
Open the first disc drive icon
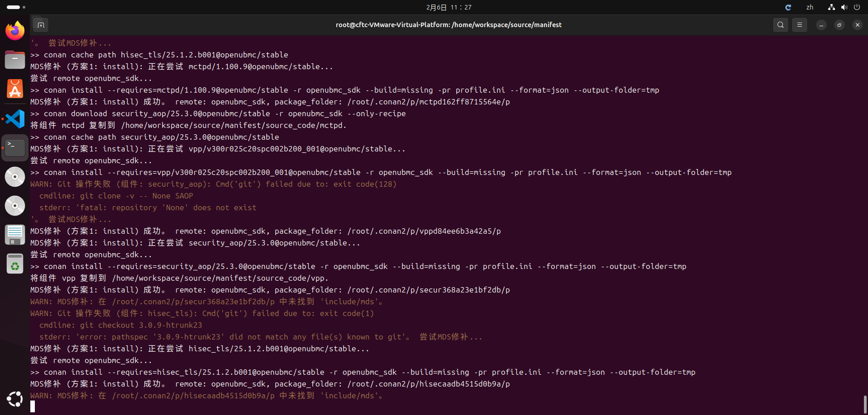(15, 177)
